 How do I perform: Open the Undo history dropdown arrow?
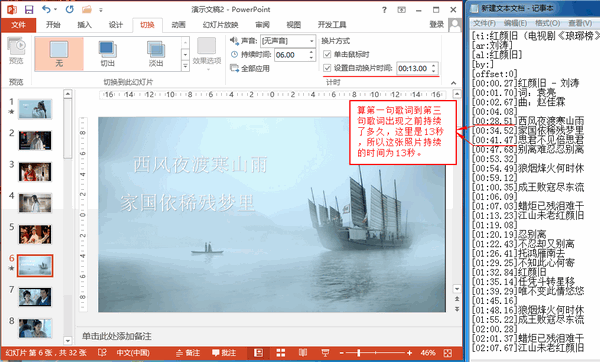[x=55, y=10]
